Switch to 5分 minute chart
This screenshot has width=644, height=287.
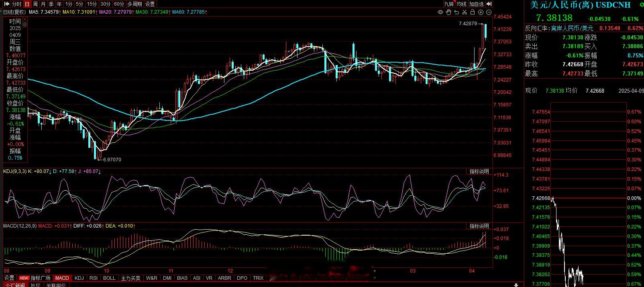79,4
